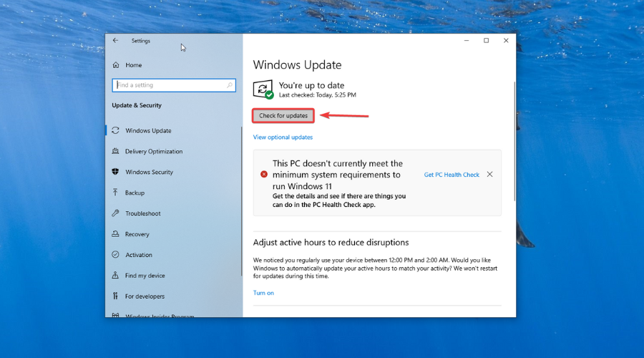Viewport: 644px width, 358px height.
Task: Focus the Find a setting search box
Action: coord(174,85)
